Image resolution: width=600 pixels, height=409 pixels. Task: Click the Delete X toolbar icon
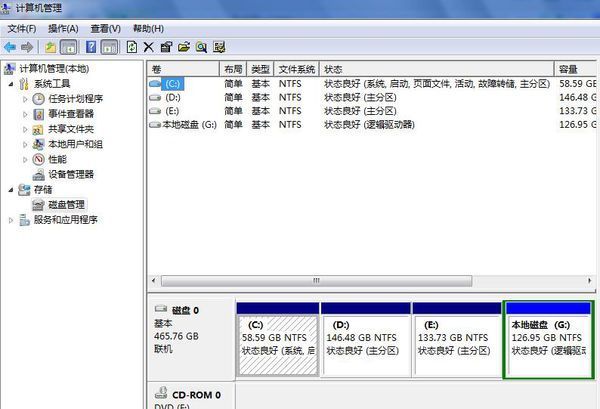point(148,47)
